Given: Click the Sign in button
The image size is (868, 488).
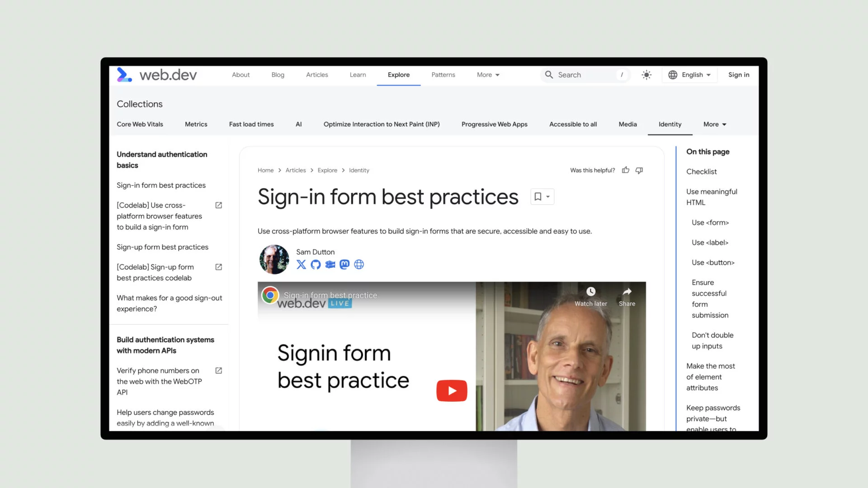Looking at the screenshot, I should click(739, 75).
